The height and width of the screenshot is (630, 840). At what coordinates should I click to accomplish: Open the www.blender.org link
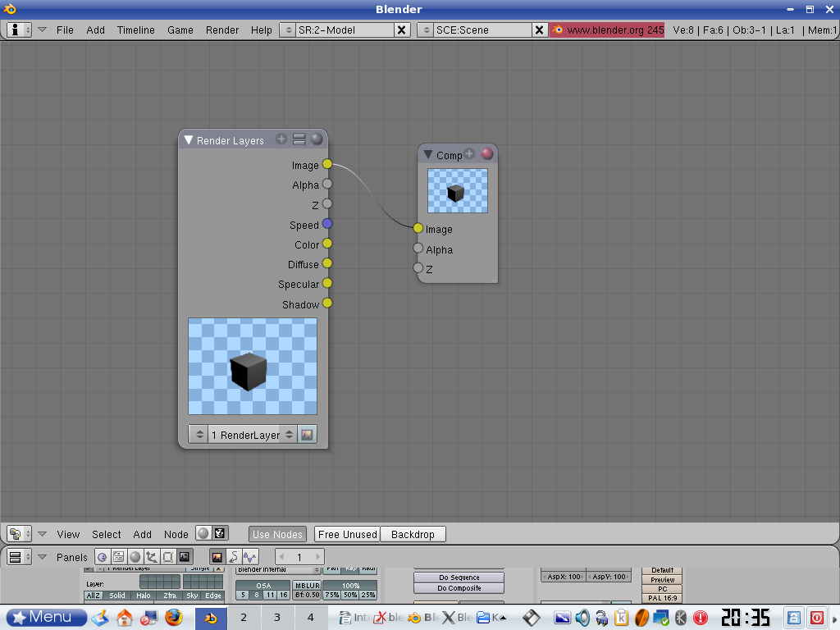click(x=607, y=30)
